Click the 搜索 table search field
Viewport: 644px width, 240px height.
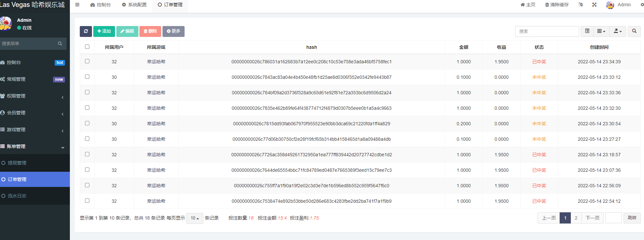click(547, 31)
